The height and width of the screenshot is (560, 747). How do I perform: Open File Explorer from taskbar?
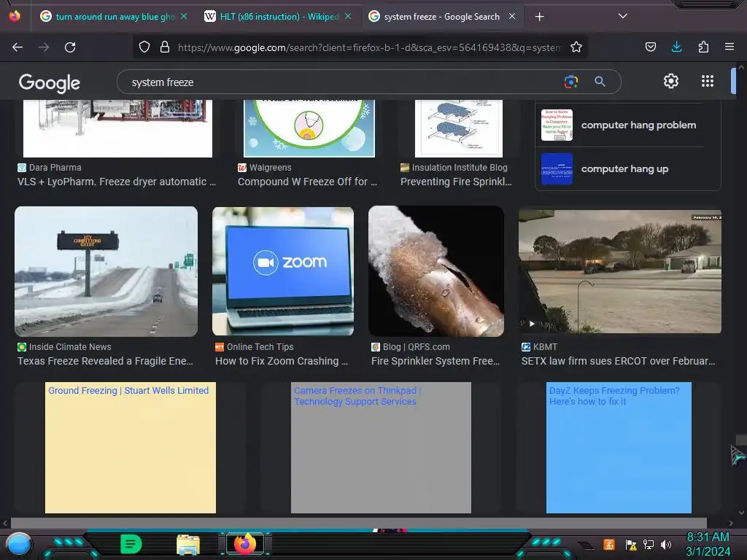(x=188, y=545)
